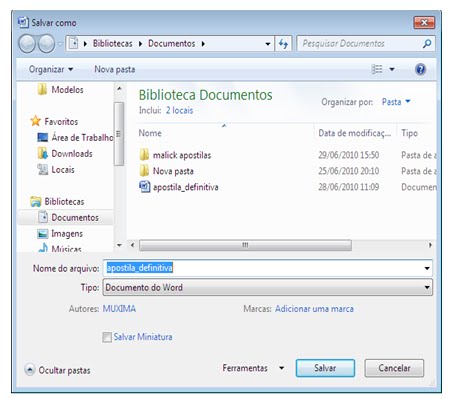Click the horizontal scrollbar thumb
Image resolution: width=452 pixels, height=399 pixels.
[x=245, y=245]
